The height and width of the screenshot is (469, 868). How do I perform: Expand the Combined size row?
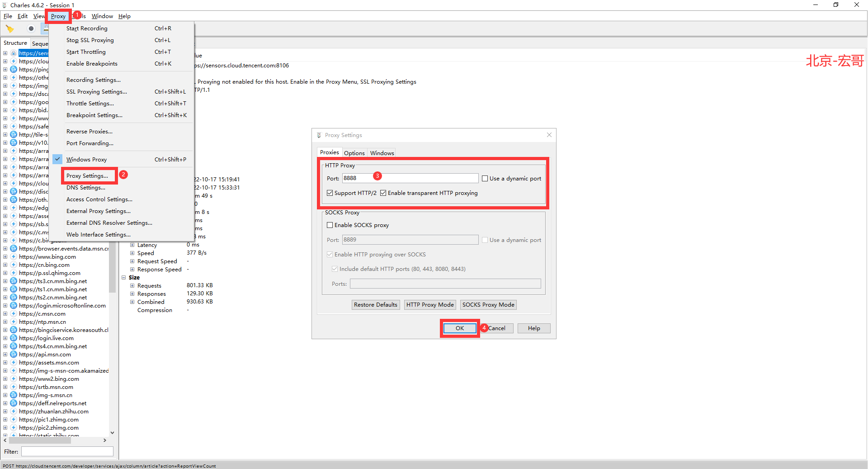pos(132,302)
